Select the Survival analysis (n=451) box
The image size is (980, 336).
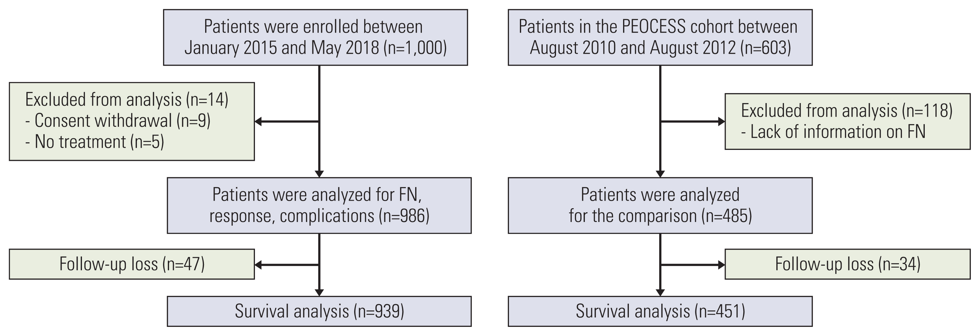pos(660,311)
